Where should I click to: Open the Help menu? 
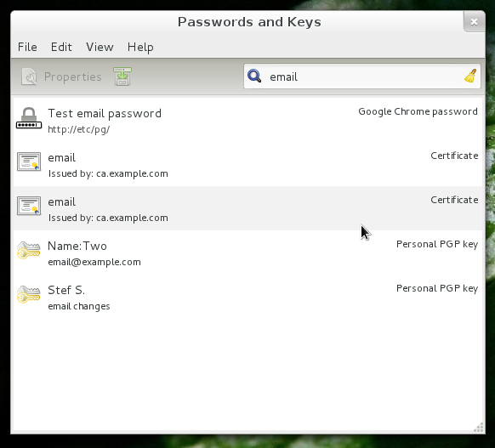pos(140,48)
